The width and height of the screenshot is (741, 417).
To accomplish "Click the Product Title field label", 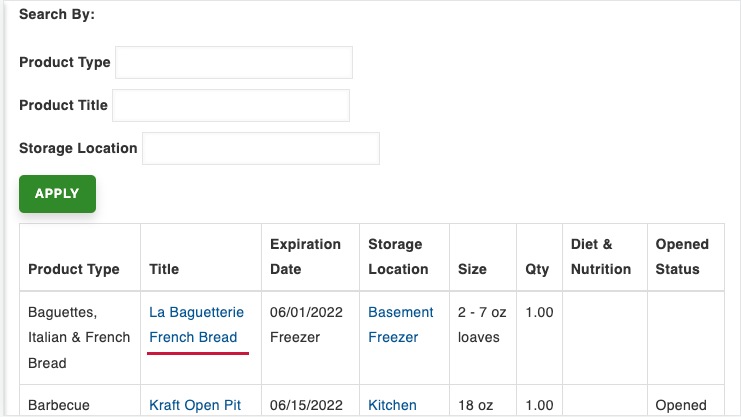I will (63, 105).
